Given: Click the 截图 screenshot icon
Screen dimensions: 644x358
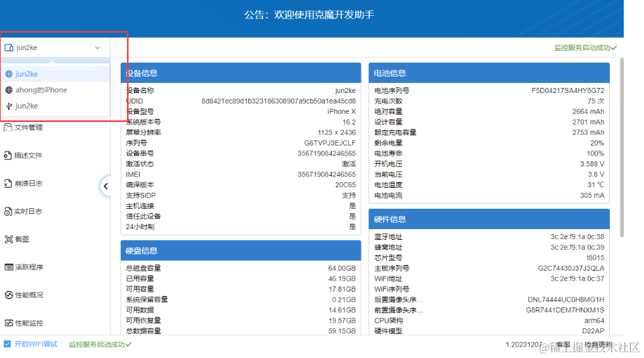Looking at the screenshot, I should [9, 239].
